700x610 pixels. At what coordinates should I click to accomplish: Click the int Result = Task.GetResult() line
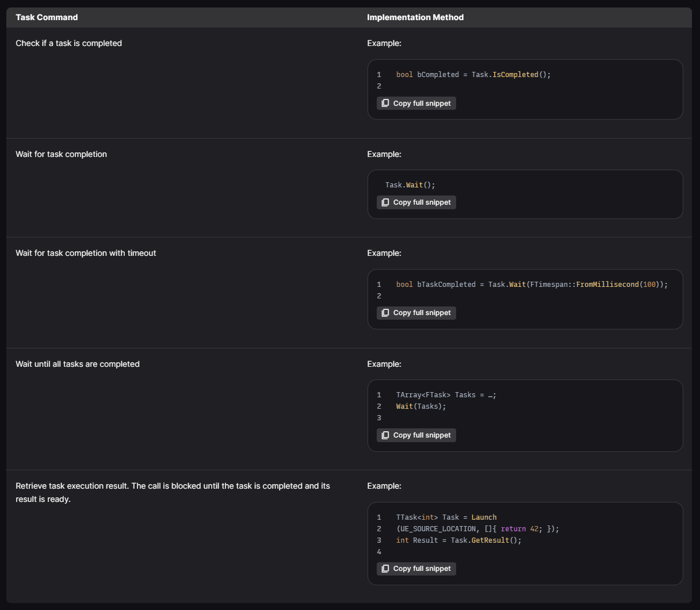pos(458,540)
